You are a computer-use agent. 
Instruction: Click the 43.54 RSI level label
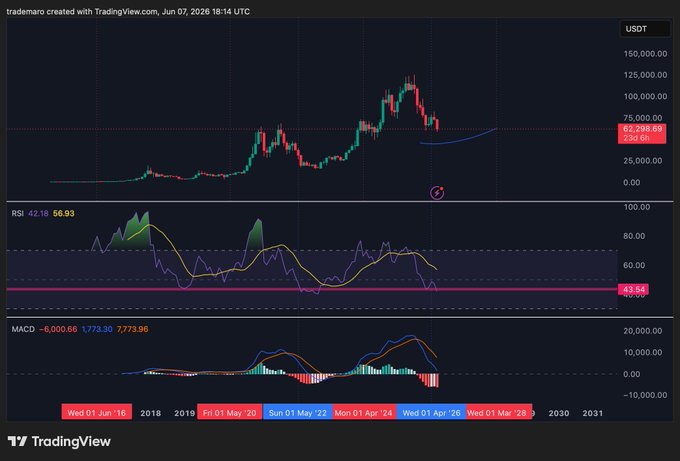coord(633,289)
